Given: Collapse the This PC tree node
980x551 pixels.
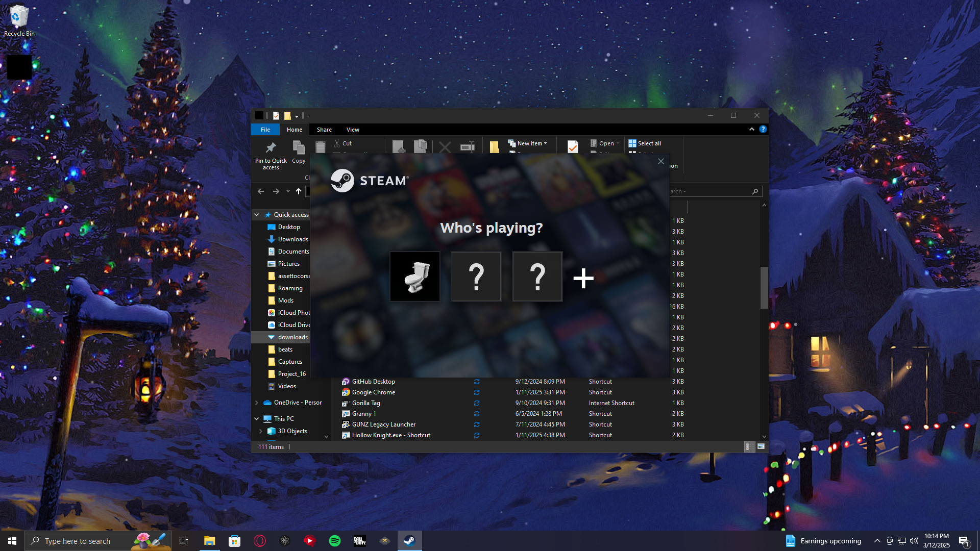Looking at the screenshot, I should click(257, 419).
